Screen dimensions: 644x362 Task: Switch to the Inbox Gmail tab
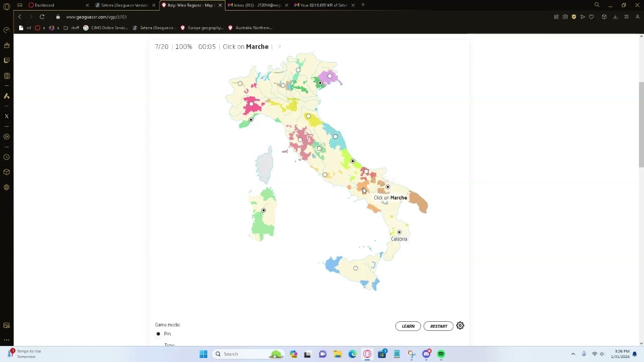(x=257, y=5)
